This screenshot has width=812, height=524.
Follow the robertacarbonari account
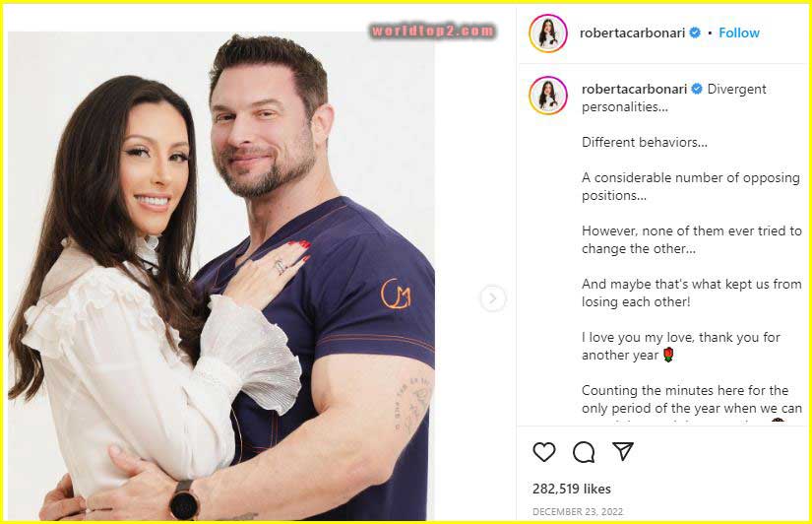[739, 33]
